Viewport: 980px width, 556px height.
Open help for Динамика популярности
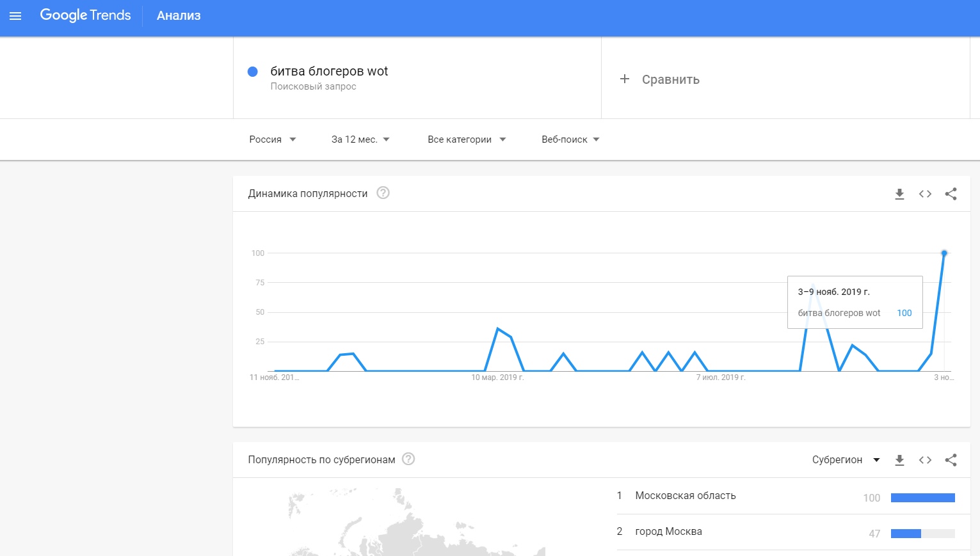(383, 193)
